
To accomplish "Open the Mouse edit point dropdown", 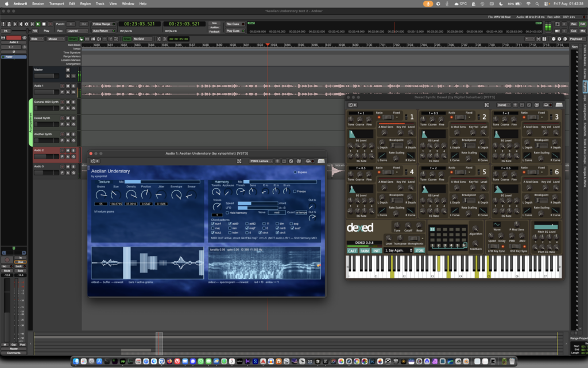I will point(56,39).
